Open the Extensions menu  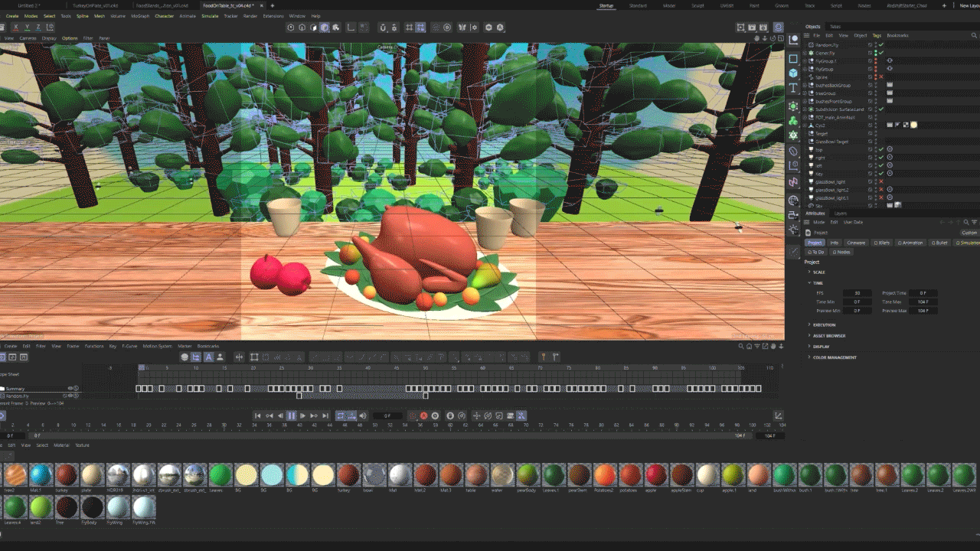273,16
